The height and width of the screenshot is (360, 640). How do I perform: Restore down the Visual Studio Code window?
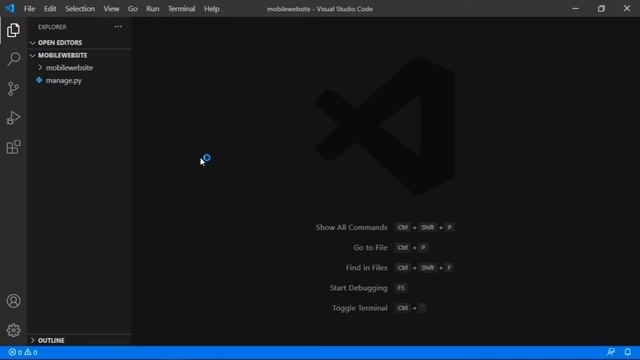click(601, 8)
